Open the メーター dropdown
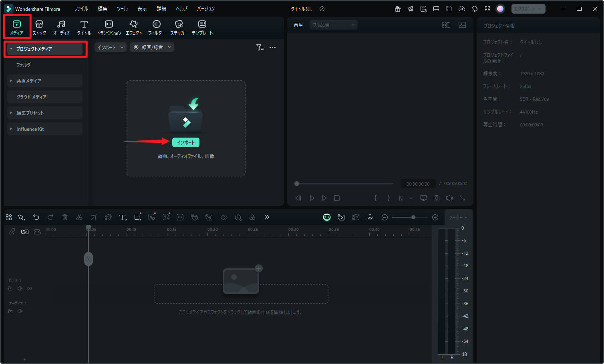The image size is (604, 364). tap(458, 217)
